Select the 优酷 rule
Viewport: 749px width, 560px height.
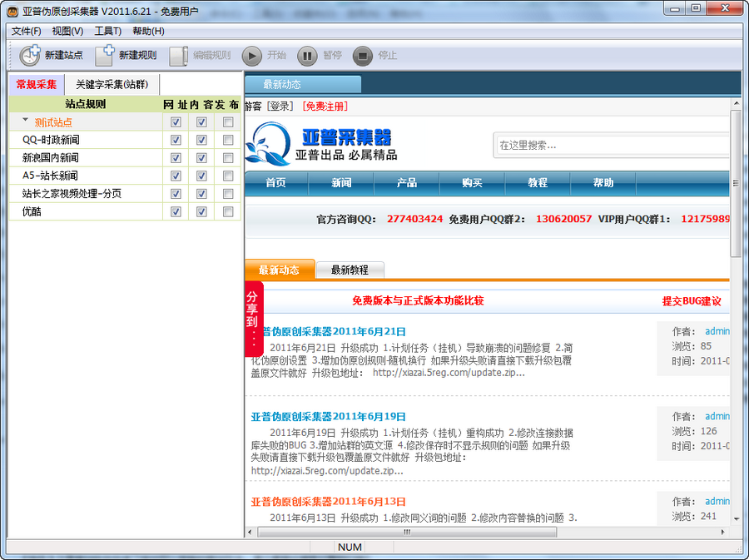click(x=32, y=211)
